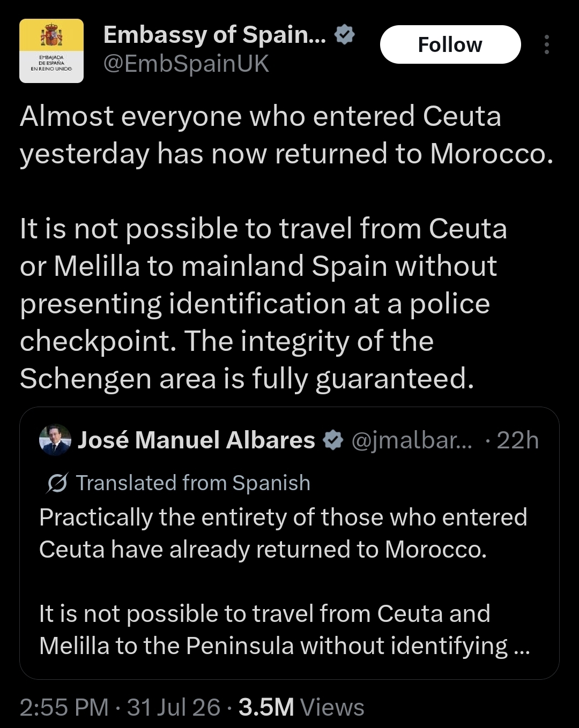Click the verified badge beside Embassy of Spain
The image size is (579, 728).
(x=344, y=35)
